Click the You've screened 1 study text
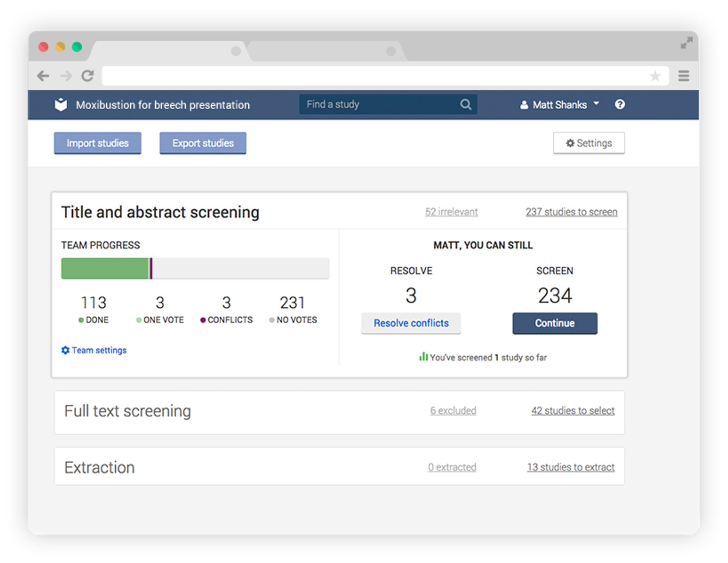This screenshot has width=728, height=563. (x=488, y=357)
